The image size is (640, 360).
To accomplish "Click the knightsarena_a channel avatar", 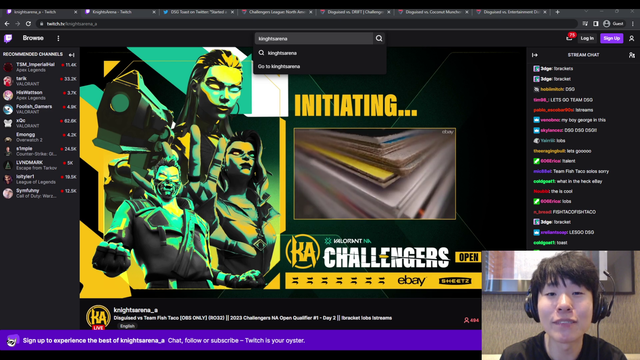I will pyautogui.click(x=98, y=317).
